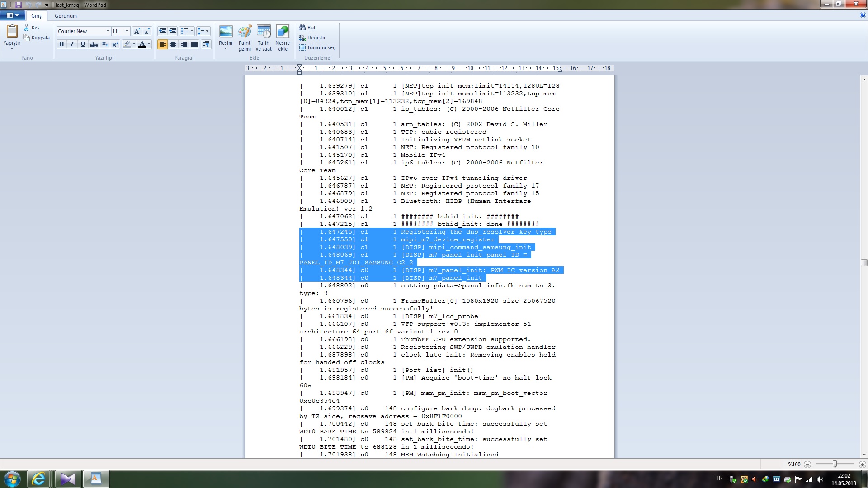This screenshot has height=488, width=868.
Task: Launch Internet Explorer from taskbar
Action: pyautogui.click(x=38, y=479)
